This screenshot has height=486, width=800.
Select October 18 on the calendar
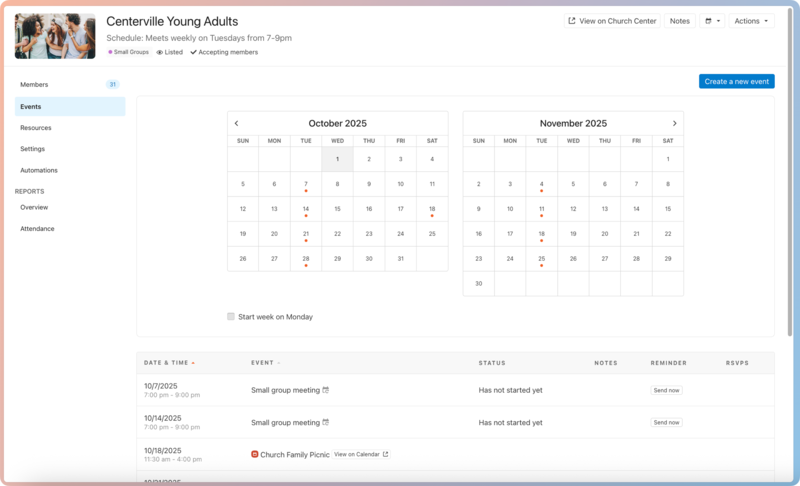[x=432, y=209]
